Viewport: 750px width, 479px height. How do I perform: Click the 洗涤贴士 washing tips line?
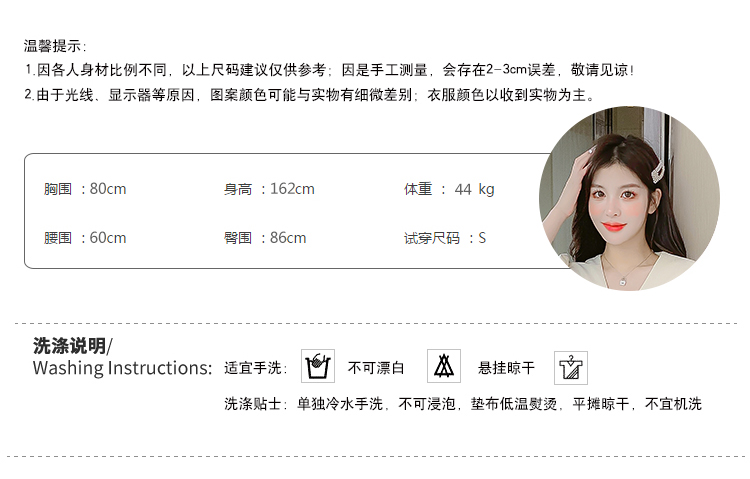point(463,404)
